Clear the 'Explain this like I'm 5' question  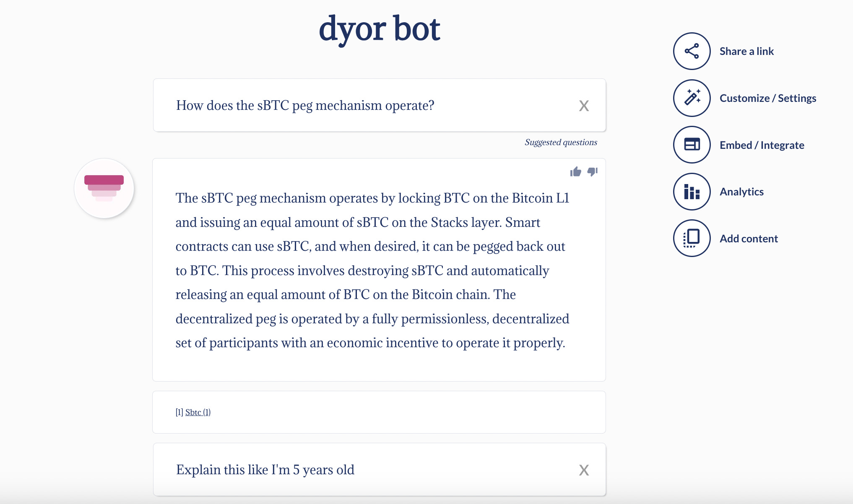point(584,470)
